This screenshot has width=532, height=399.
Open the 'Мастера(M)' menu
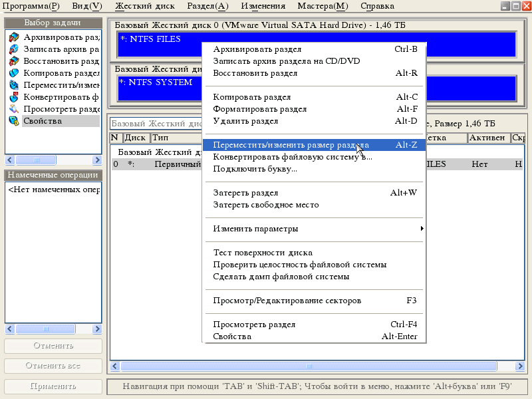(323, 6)
